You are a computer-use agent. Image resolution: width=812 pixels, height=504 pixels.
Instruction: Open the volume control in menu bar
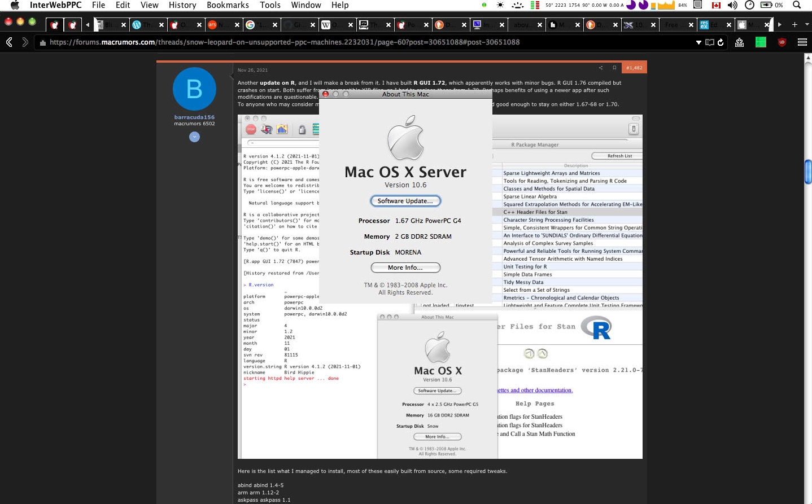click(732, 5)
